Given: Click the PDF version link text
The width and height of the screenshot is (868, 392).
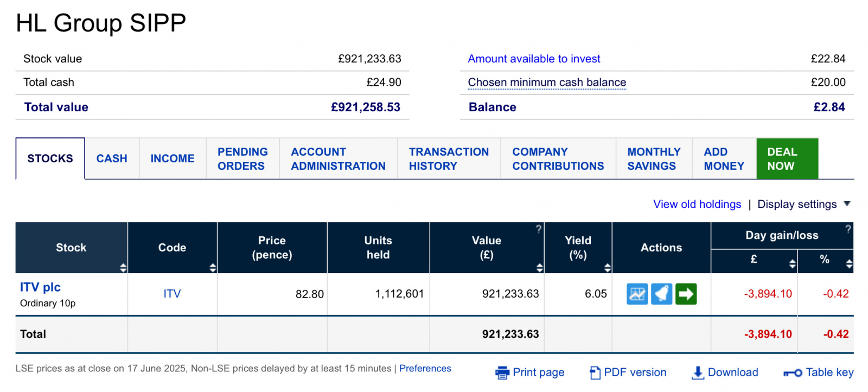Looking at the screenshot, I should 635,372.
